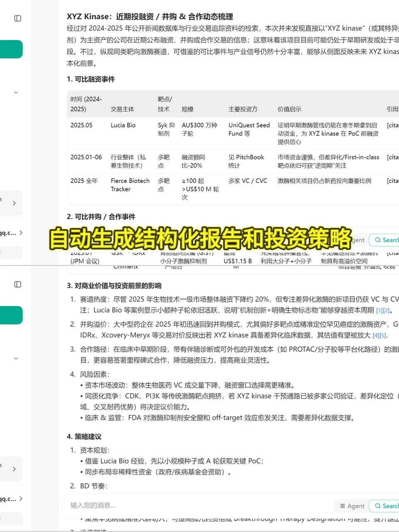Screen dimensions: 399x532
Task: Click the 临床 & 监管 bullet
Action: pos(218,418)
